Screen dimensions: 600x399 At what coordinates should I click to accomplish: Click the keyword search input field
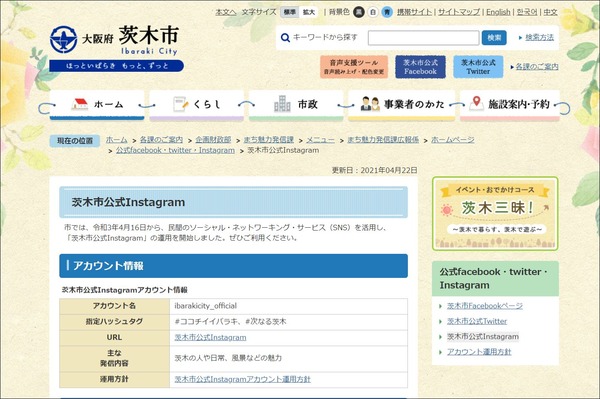[423, 38]
